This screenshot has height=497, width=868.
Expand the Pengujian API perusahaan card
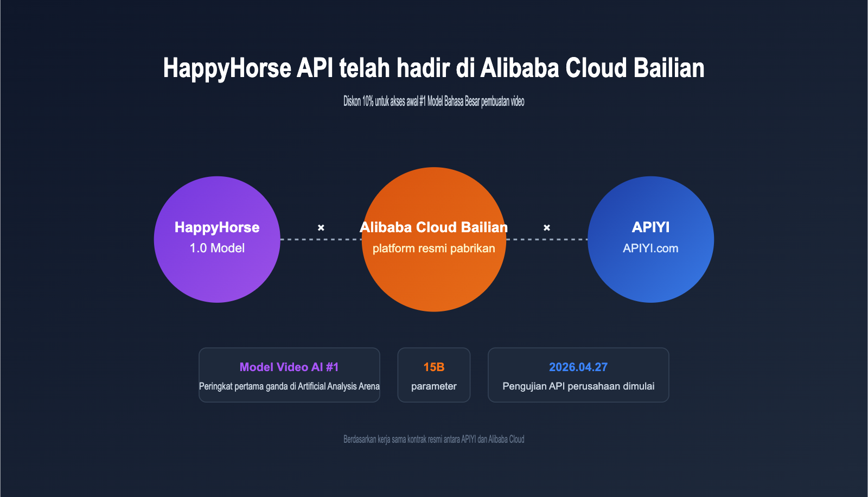(x=579, y=386)
